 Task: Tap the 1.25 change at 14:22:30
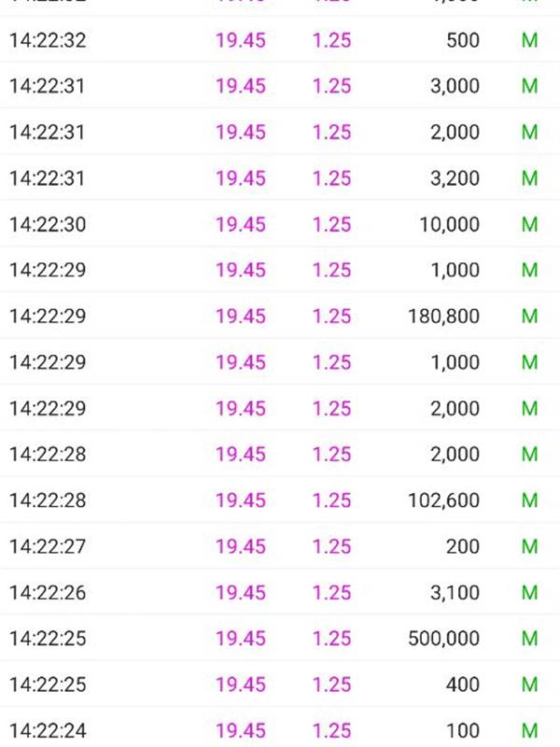point(331,224)
